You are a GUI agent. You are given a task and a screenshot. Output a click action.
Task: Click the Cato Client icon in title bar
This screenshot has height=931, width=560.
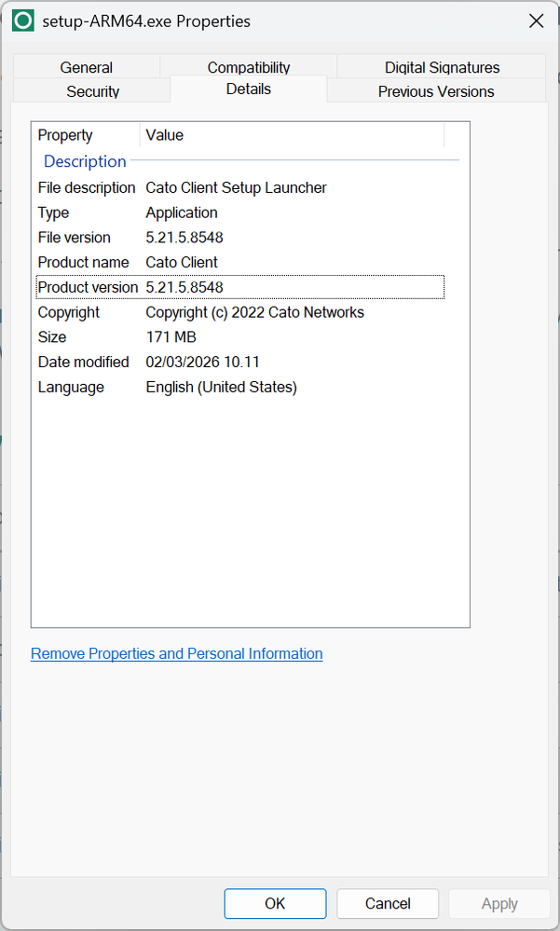[x=23, y=21]
